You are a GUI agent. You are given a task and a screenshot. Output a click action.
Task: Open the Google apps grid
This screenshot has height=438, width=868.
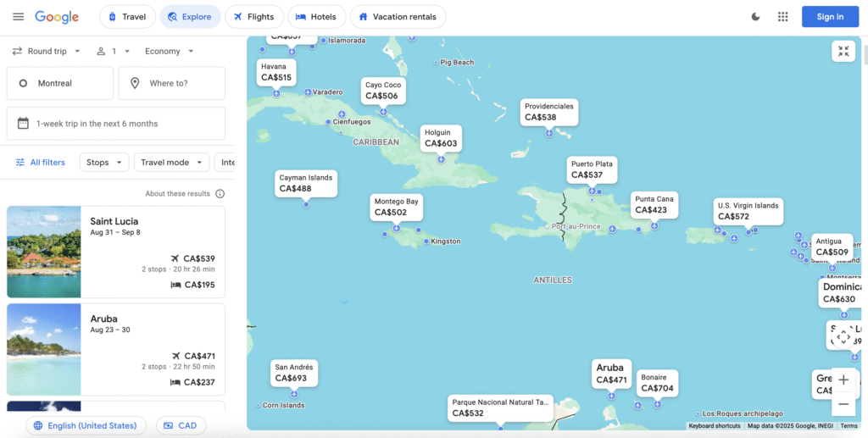click(782, 17)
